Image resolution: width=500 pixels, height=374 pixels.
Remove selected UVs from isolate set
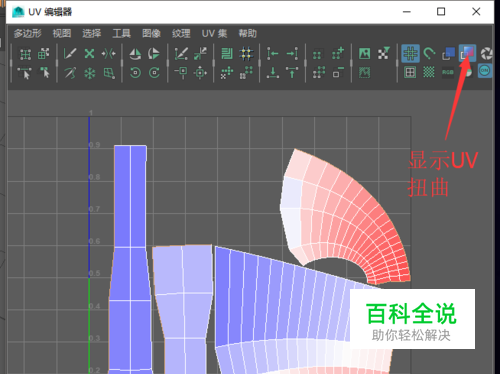click(338, 73)
